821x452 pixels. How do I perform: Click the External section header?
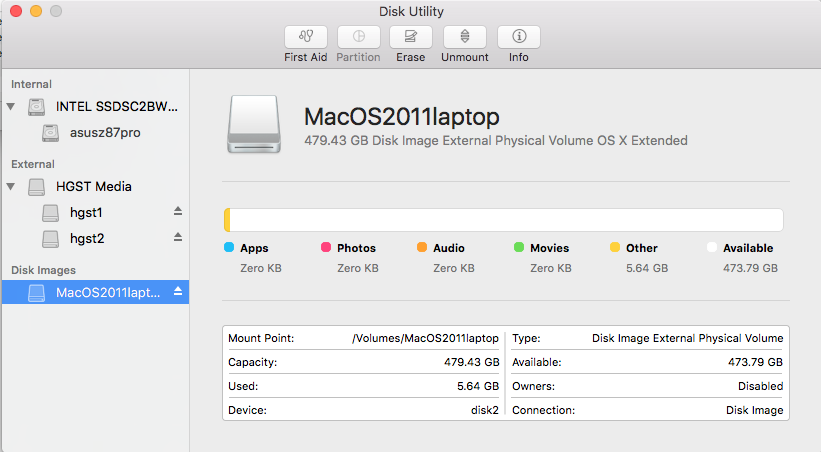(x=33, y=164)
